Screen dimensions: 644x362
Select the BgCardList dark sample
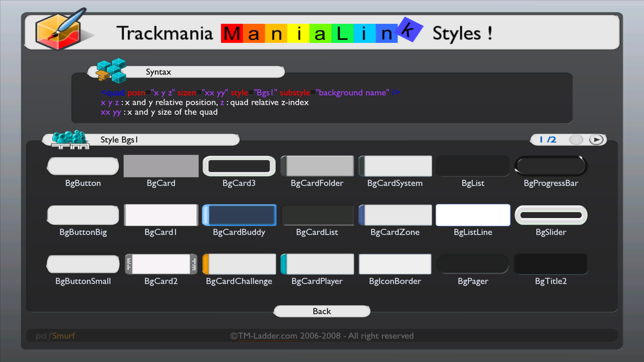(317, 215)
